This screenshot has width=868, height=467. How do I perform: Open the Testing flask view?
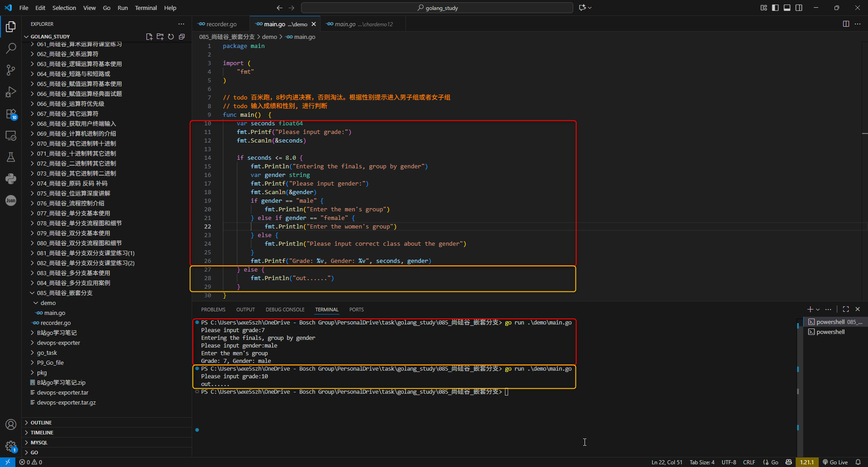pyautogui.click(x=11, y=157)
